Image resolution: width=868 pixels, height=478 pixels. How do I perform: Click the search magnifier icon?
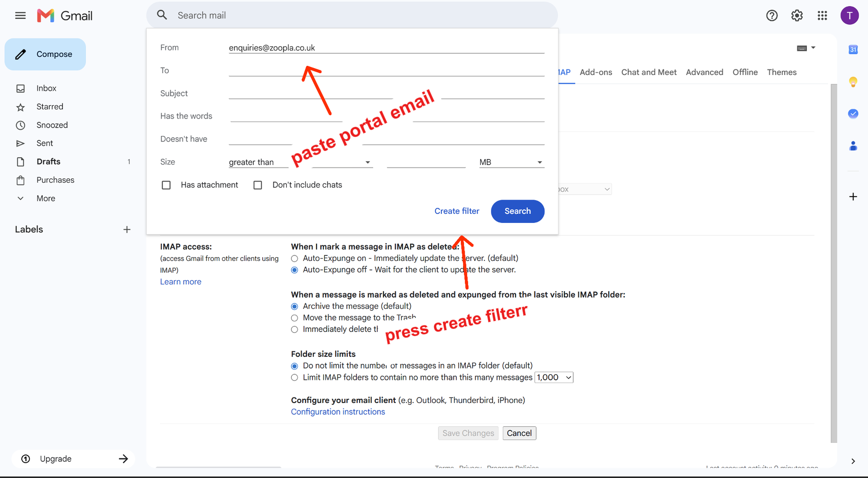162,15
